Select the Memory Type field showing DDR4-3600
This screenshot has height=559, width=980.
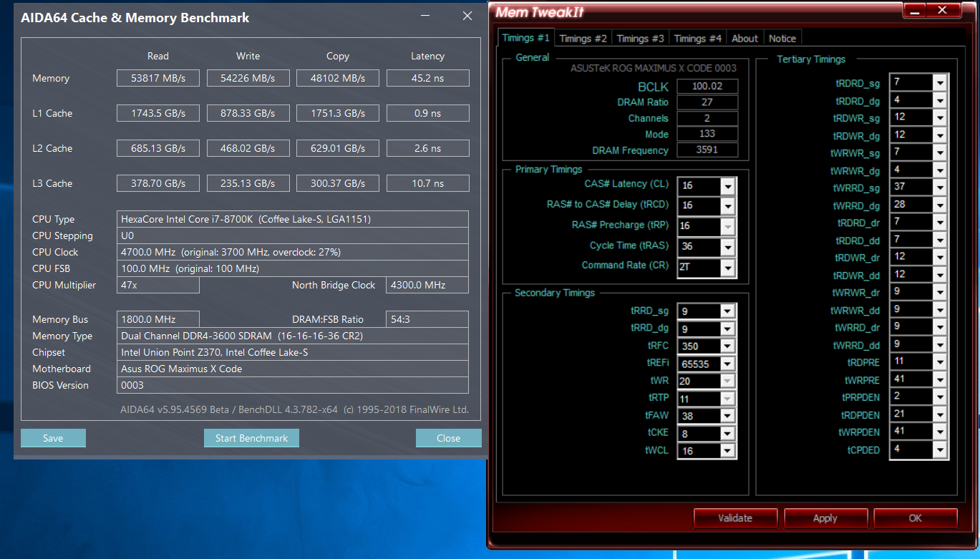tap(293, 336)
